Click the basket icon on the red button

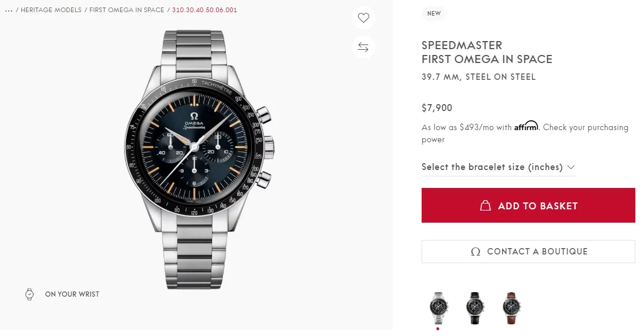486,206
